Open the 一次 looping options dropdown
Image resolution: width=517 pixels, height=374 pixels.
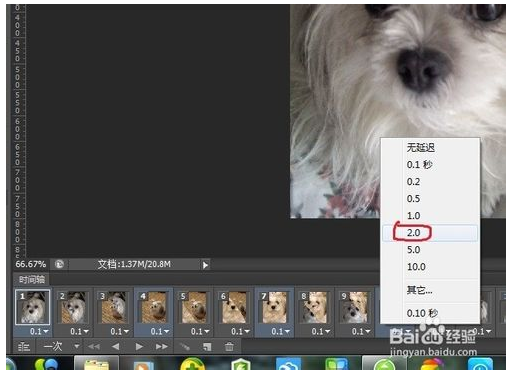pyautogui.click(x=61, y=346)
